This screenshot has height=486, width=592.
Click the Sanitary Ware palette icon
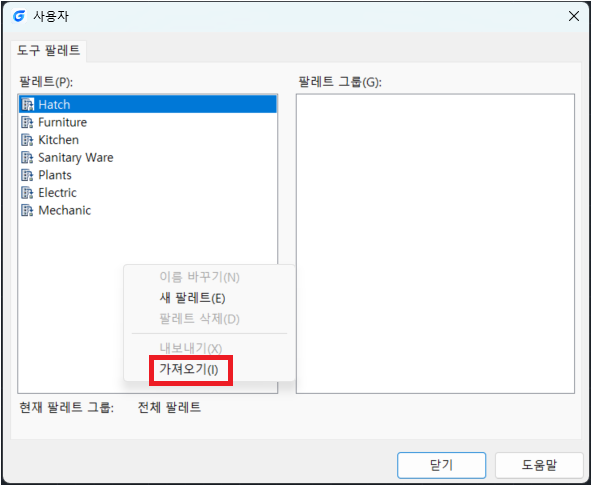click(28, 157)
